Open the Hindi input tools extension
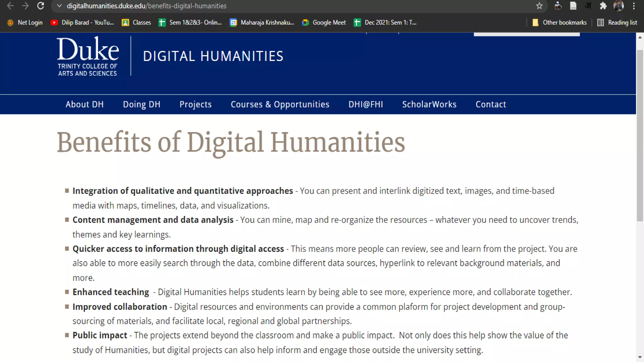Viewport: 644px width, 362px height. 588,6
